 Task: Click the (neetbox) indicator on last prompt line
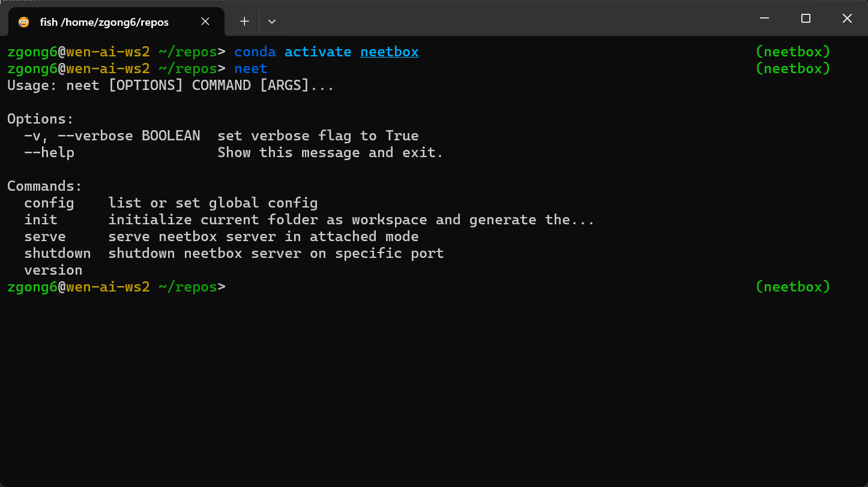pos(793,287)
